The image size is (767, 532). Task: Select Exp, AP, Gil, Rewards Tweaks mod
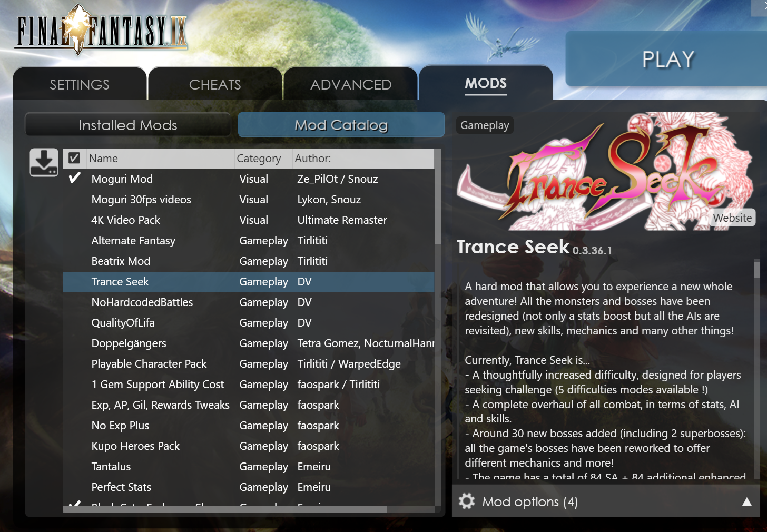(249, 405)
